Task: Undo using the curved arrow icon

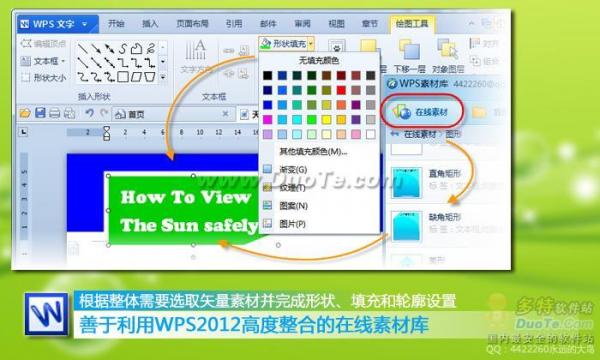Action: point(89,113)
